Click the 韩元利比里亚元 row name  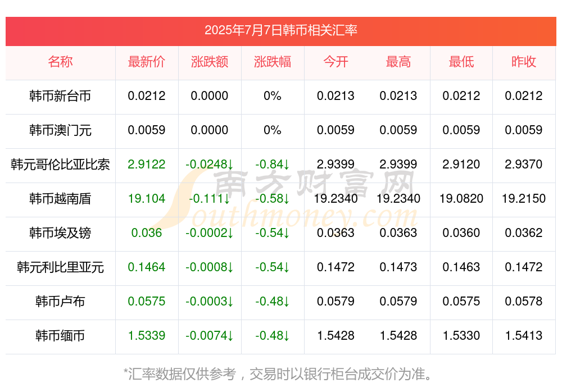(60, 267)
